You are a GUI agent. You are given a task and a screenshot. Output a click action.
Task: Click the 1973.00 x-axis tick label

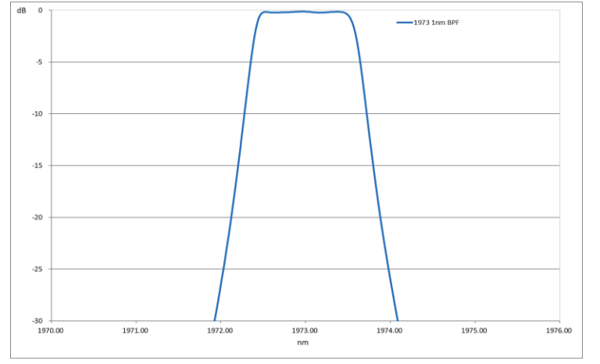[305, 330]
